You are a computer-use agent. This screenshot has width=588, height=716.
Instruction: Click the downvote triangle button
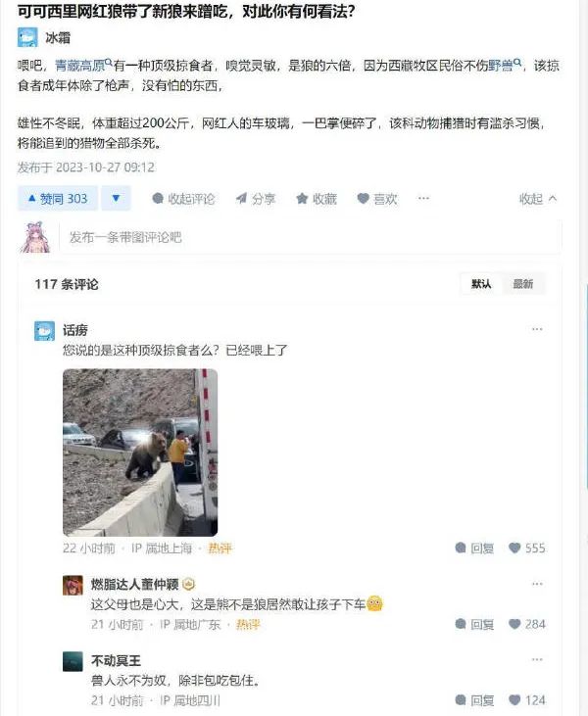(116, 198)
